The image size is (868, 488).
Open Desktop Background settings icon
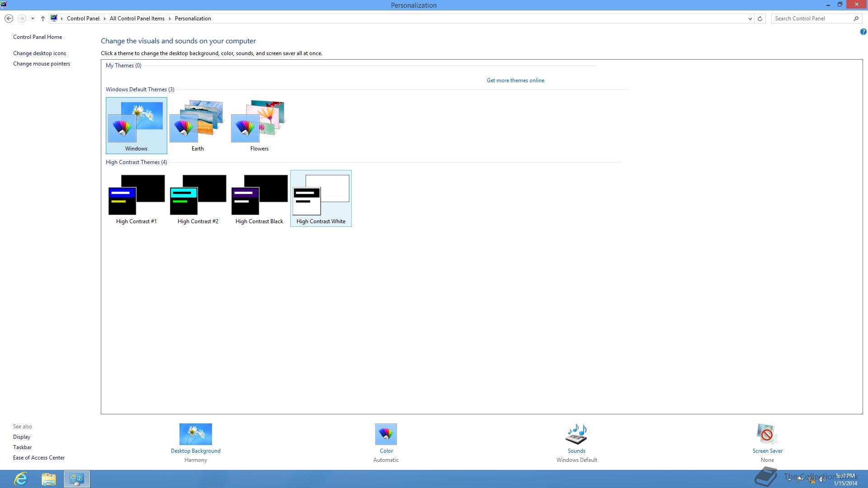195,434
